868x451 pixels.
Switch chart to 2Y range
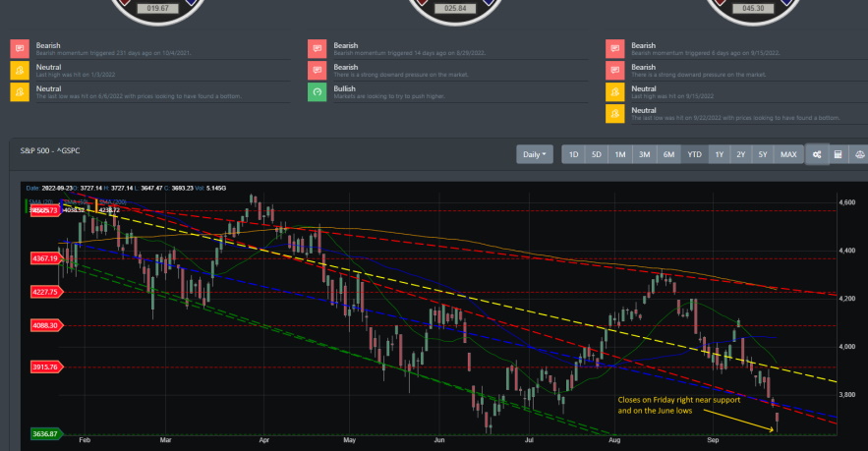click(x=740, y=154)
